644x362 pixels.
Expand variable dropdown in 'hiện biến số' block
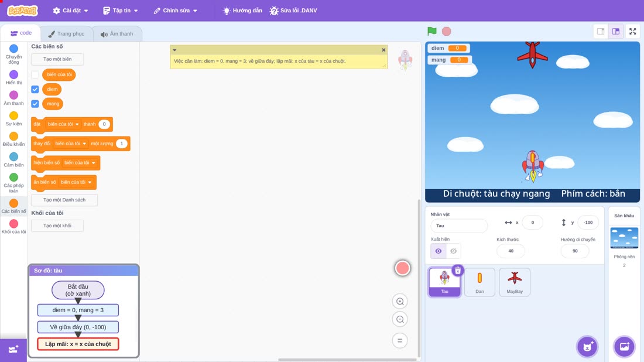[80, 163]
